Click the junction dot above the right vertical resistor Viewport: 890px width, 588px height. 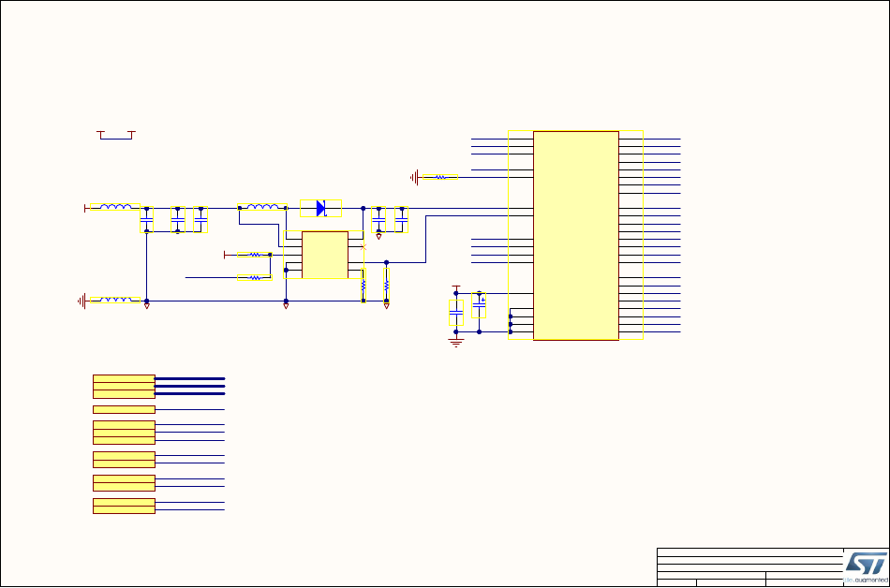387,262
